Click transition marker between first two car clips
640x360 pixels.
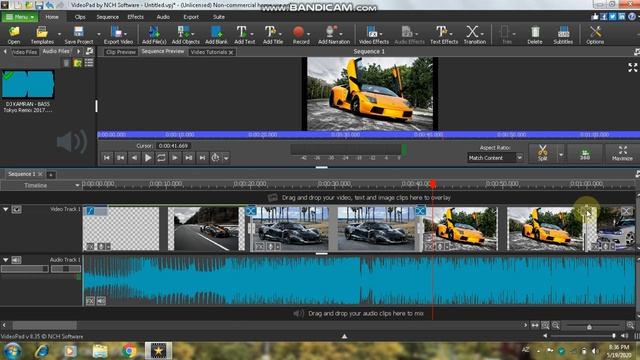pyautogui.click(x=251, y=211)
